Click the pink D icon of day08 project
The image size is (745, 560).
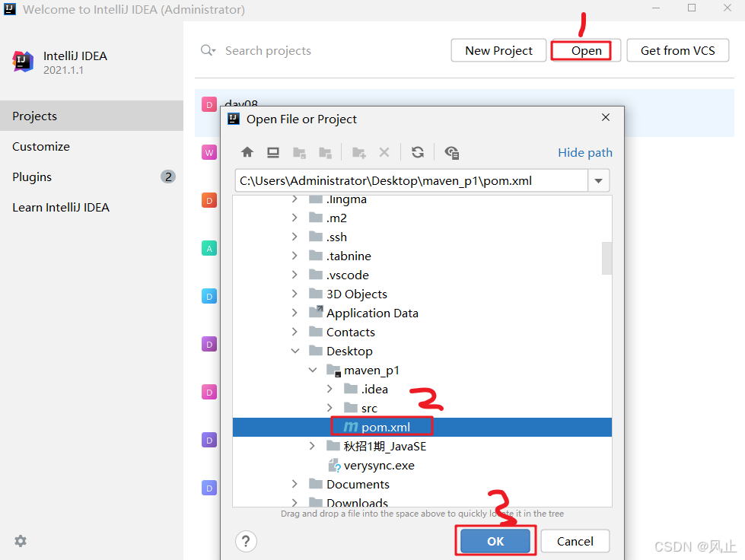(209, 104)
